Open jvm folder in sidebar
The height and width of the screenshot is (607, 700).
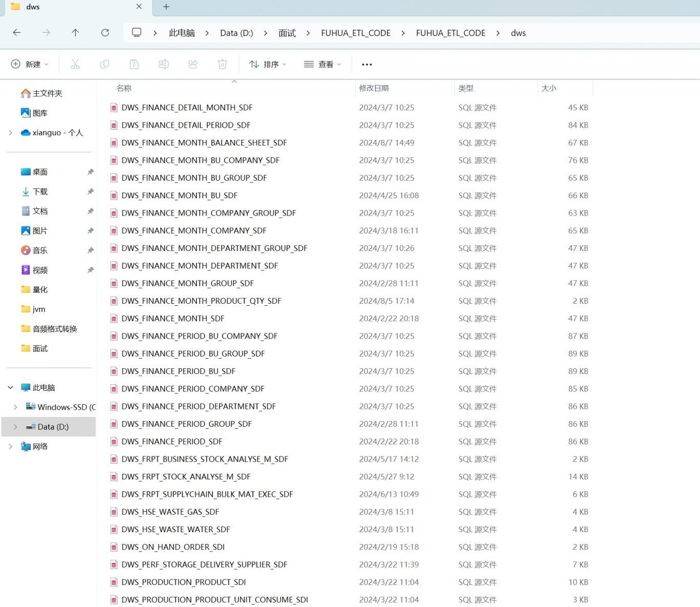pyautogui.click(x=33, y=309)
